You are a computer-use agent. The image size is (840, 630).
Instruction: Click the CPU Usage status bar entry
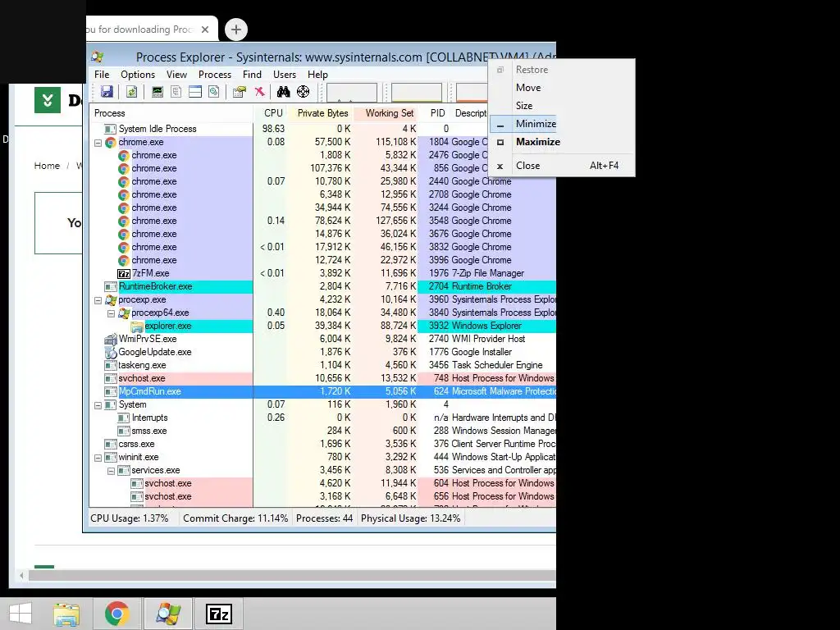(x=130, y=518)
